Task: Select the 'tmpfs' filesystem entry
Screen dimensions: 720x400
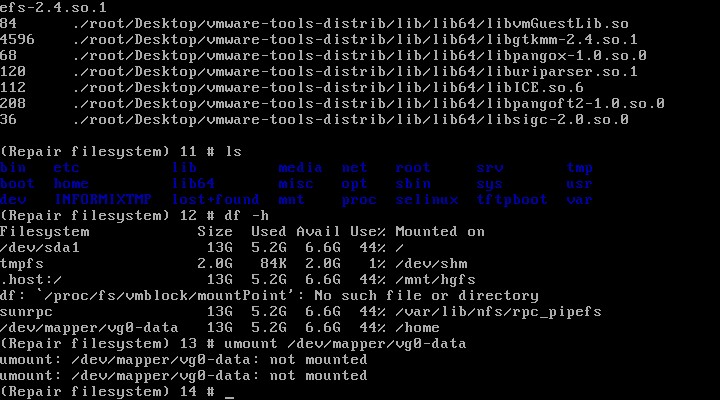Action: 22,263
